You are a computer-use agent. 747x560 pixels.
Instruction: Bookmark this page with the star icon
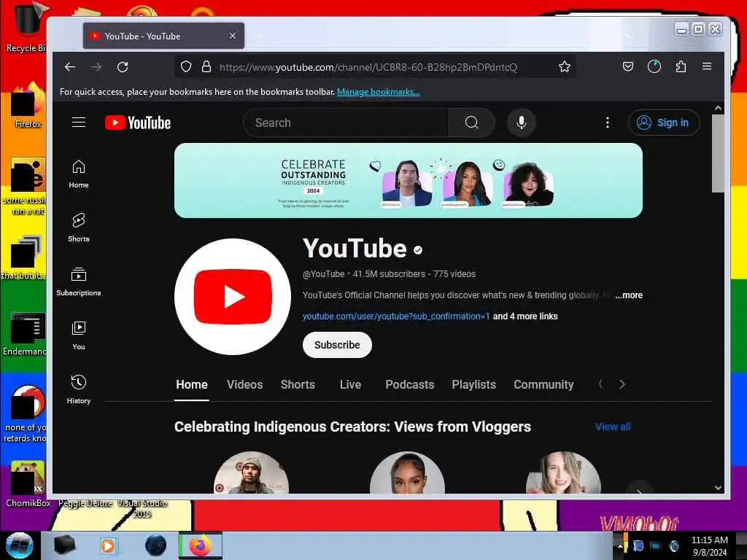coord(565,66)
